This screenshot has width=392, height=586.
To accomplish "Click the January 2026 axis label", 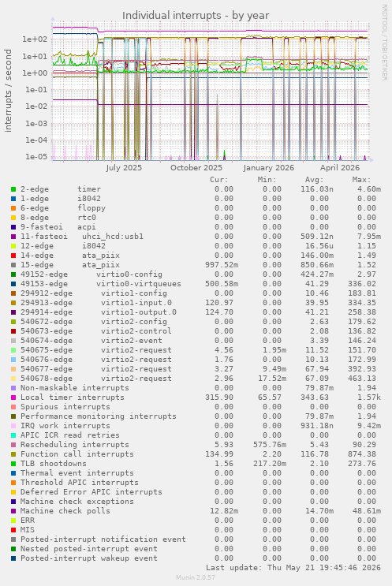I will (269, 168).
